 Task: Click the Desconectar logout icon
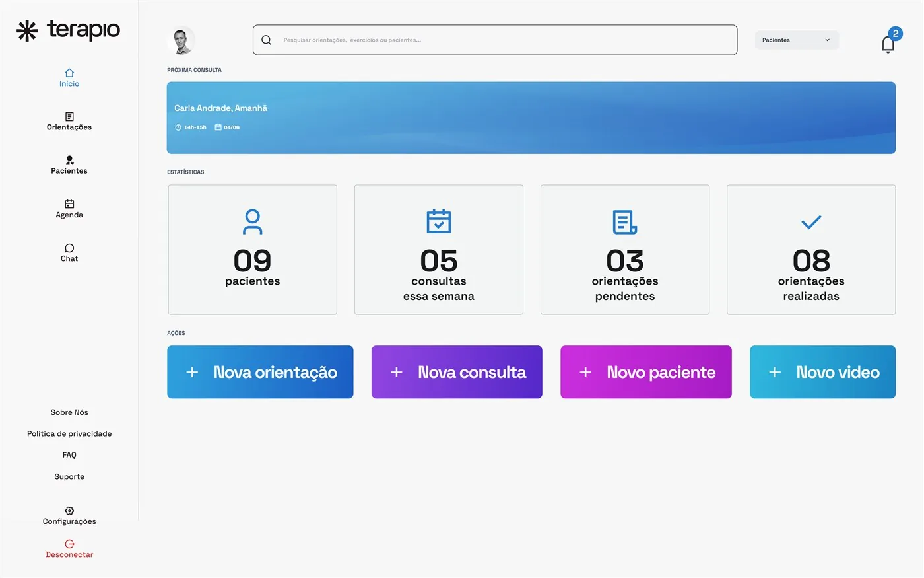pyautogui.click(x=69, y=544)
